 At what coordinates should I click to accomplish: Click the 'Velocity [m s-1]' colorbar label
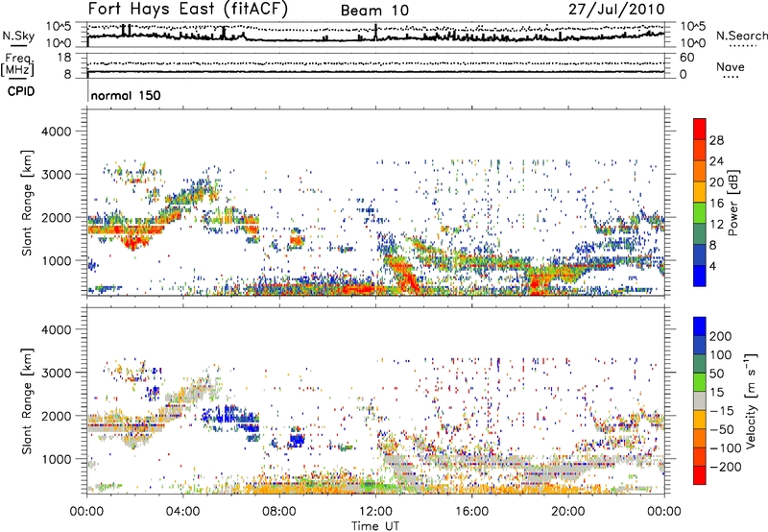[751, 400]
